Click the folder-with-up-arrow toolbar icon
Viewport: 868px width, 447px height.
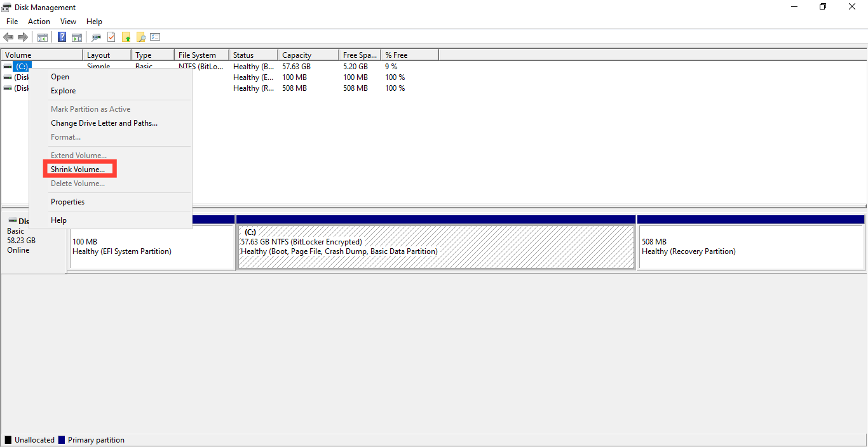coord(126,37)
